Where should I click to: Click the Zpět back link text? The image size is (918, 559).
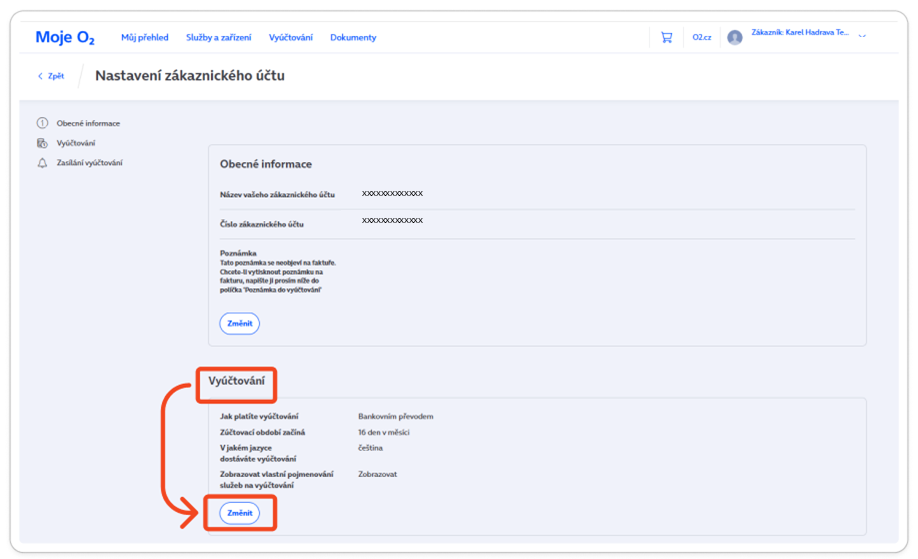(x=56, y=76)
